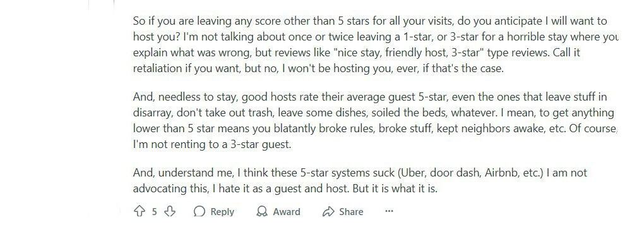Click the vote count number 5
This screenshot has height=229, width=644.
pos(155,212)
